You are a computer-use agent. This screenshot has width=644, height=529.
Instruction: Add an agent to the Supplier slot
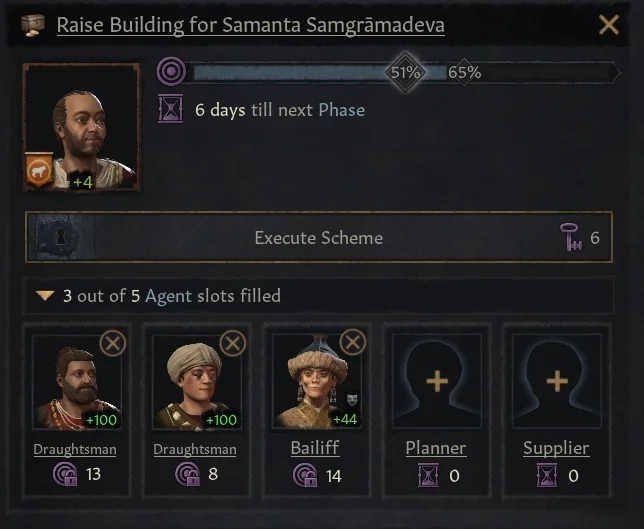[557, 381]
